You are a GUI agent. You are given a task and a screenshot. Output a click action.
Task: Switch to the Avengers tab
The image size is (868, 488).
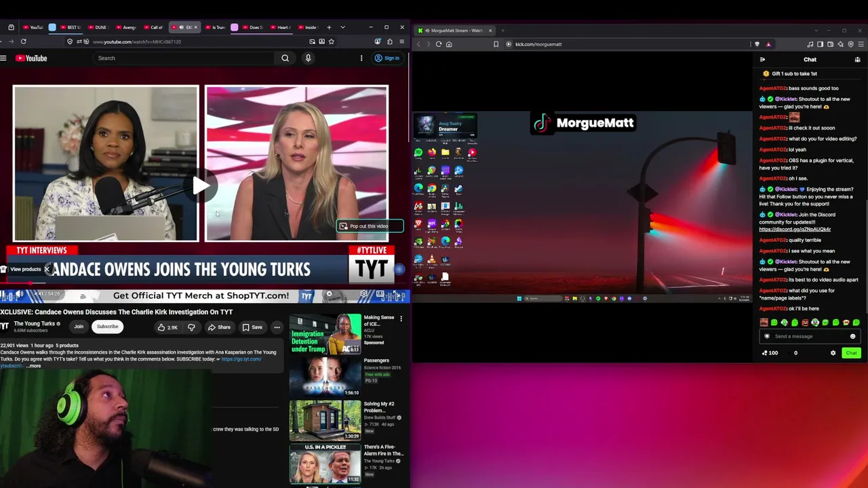tap(125, 28)
